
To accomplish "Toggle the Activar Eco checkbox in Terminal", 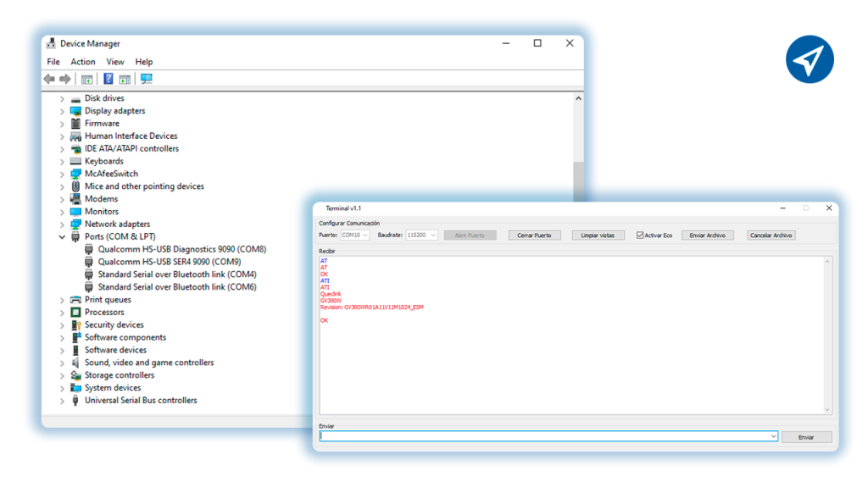I will coord(640,236).
